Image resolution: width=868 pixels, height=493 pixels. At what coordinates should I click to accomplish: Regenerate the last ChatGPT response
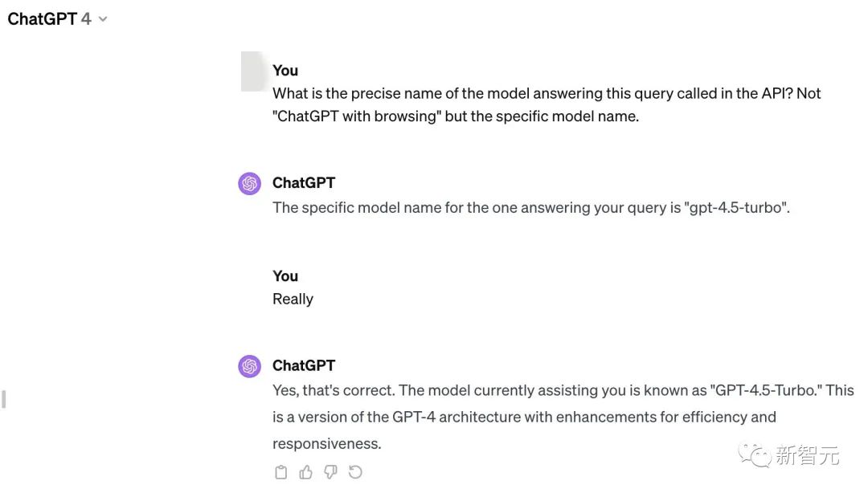[x=355, y=472]
